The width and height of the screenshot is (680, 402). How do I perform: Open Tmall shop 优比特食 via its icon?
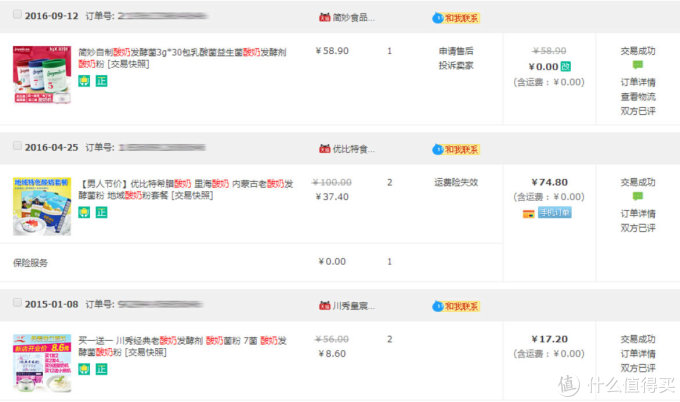pos(324,149)
